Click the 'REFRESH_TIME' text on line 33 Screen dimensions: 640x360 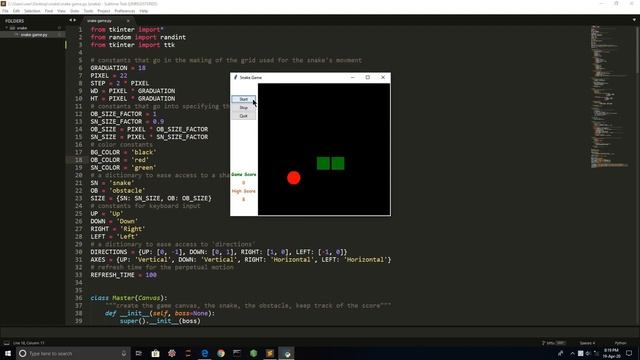click(x=112, y=275)
